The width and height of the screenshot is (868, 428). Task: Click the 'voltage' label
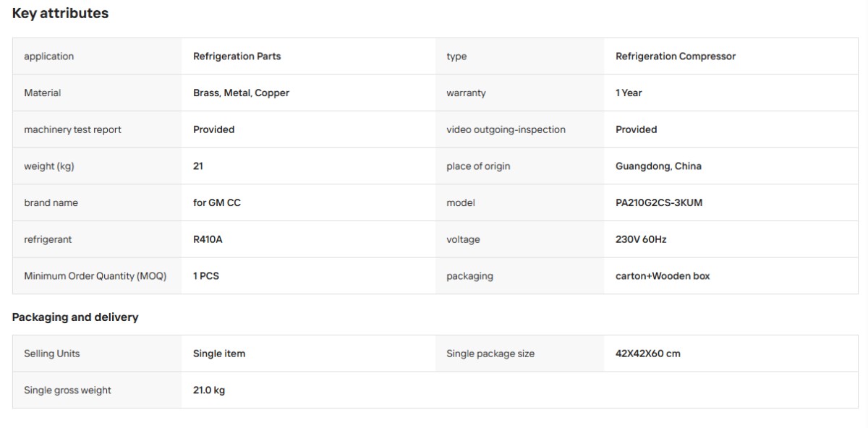[463, 239]
